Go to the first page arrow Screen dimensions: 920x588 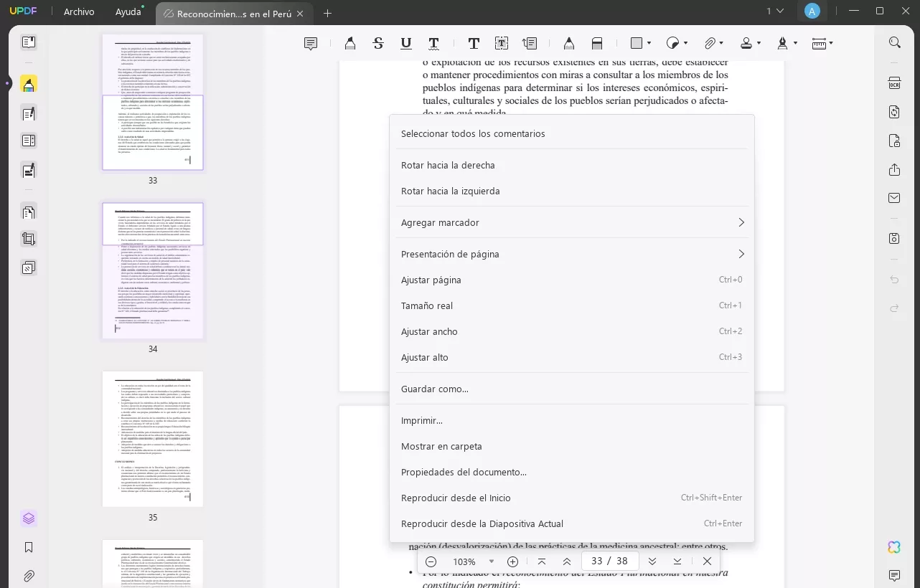(x=542, y=561)
